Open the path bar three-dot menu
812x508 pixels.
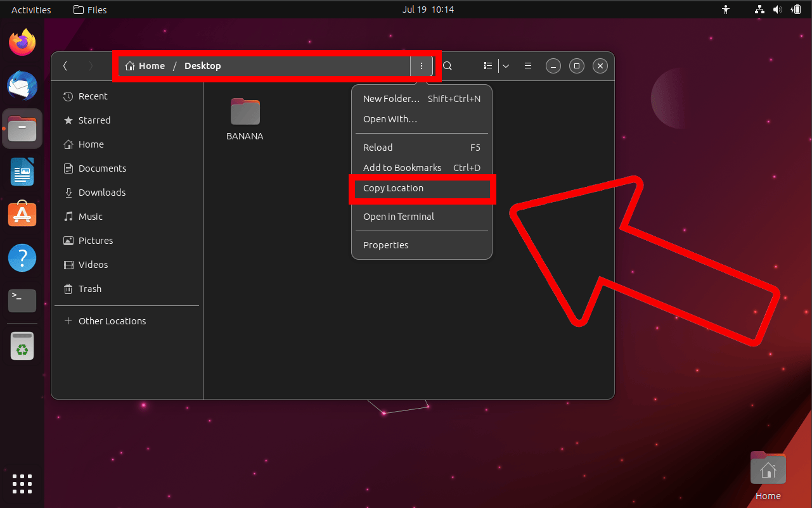tap(421, 65)
